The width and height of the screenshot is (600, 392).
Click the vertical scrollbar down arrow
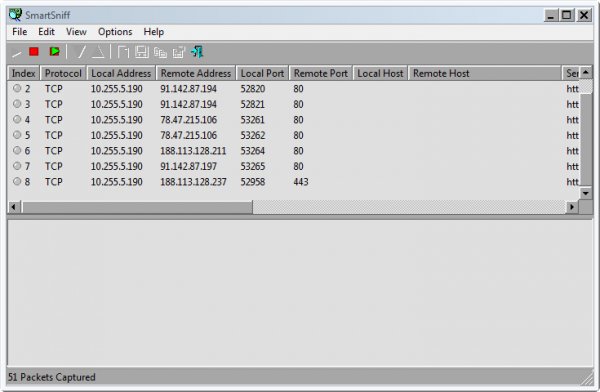586,193
